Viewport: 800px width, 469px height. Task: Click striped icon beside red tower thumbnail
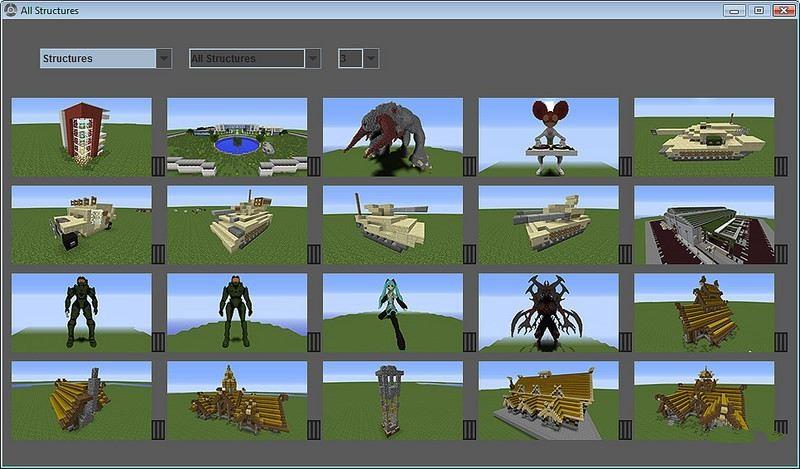click(x=159, y=166)
